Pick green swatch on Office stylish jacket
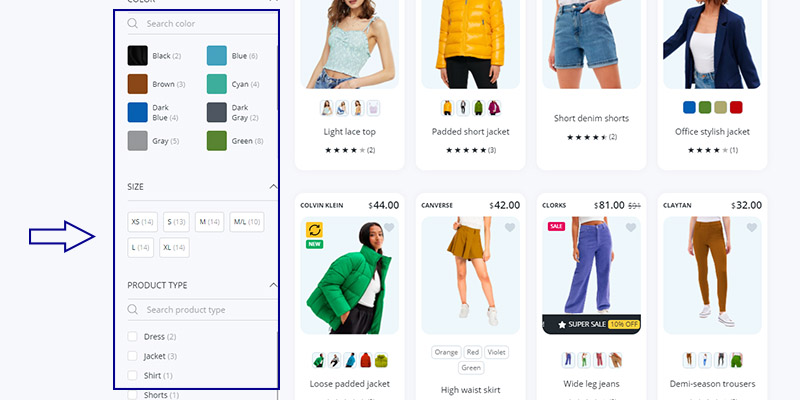The height and width of the screenshot is (400, 800). 705,107
